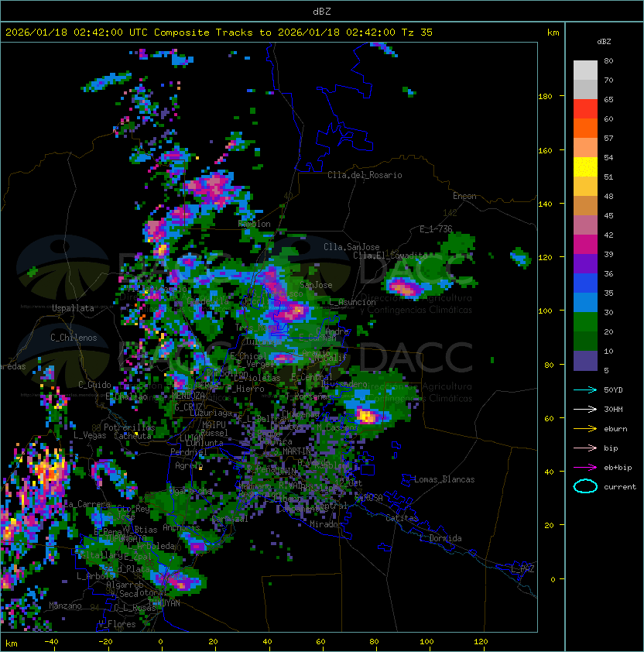Choose the light blue 35 dBZ swatch

point(585,302)
